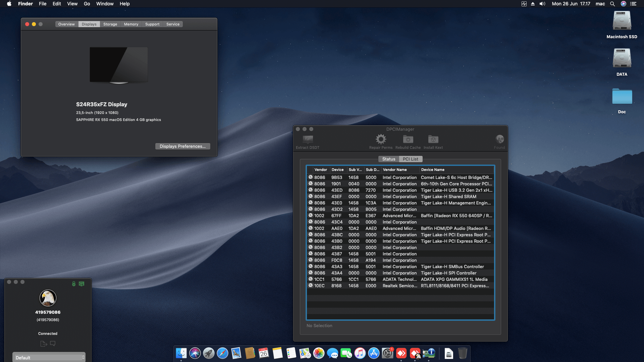The image size is (644, 362).
Task: Click the Repair Perms gear icon
Action: 381,139
